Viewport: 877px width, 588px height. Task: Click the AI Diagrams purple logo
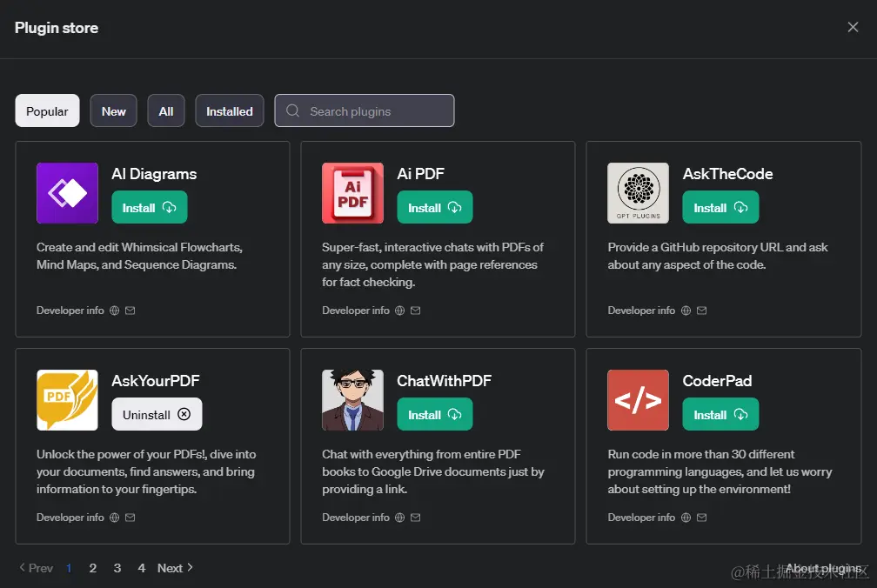pyautogui.click(x=67, y=193)
